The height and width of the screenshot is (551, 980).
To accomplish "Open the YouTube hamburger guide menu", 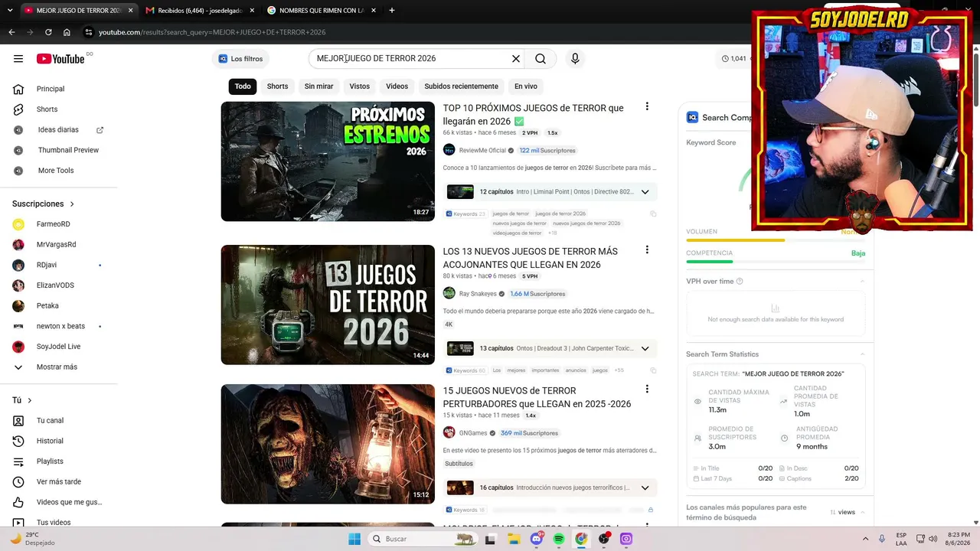I will [x=18, y=59].
